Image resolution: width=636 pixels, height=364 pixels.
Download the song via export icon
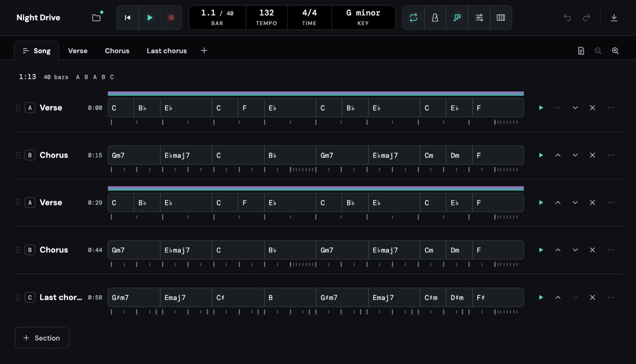point(614,17)
